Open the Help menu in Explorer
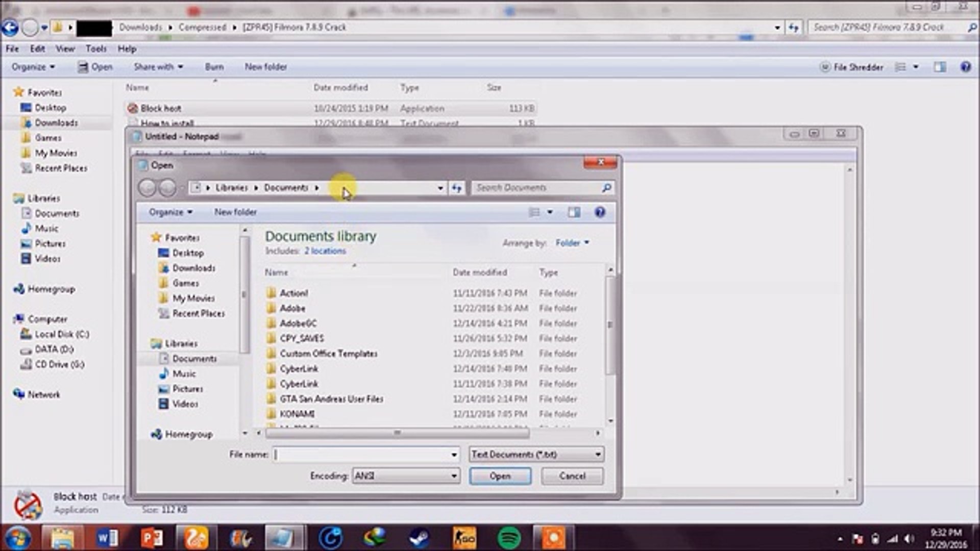Screen dimensions: 980x551 coord(127,49)
